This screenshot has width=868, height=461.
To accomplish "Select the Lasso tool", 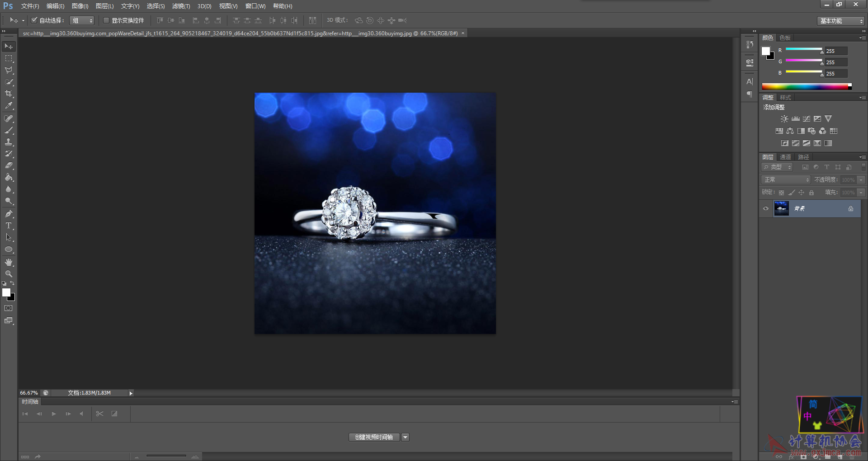I will [9, 70].
